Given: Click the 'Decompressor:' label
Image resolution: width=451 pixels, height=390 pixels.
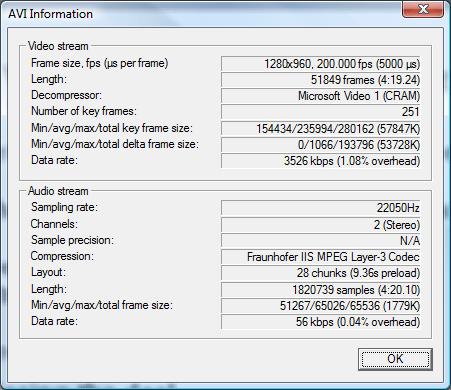Looking at the screenshot, I should coord(66,95).
